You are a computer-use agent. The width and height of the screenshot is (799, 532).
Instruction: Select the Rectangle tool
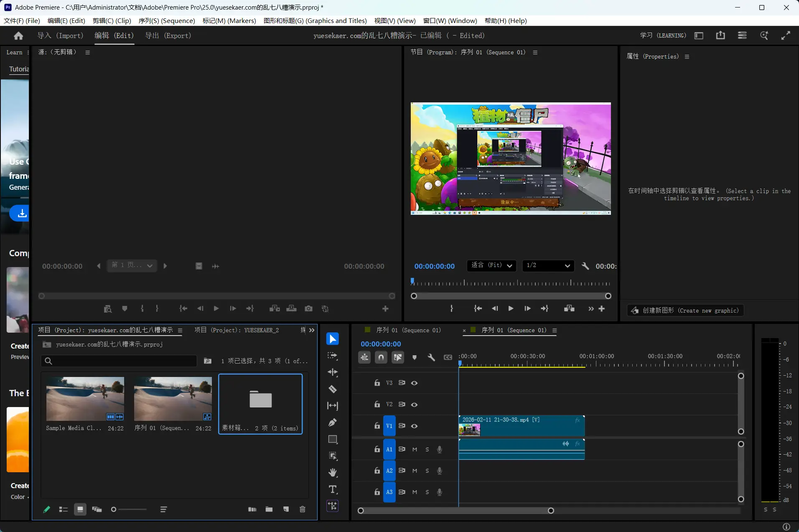[333, 439]
